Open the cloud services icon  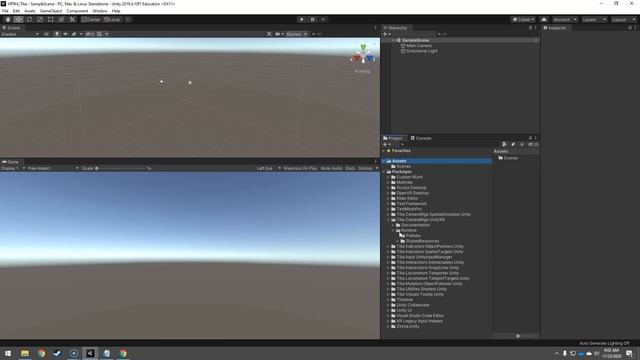pos(544,20)
